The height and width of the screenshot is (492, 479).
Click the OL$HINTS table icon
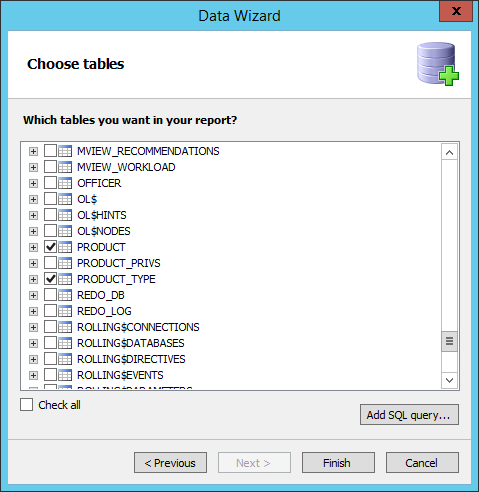click(65, 215)
